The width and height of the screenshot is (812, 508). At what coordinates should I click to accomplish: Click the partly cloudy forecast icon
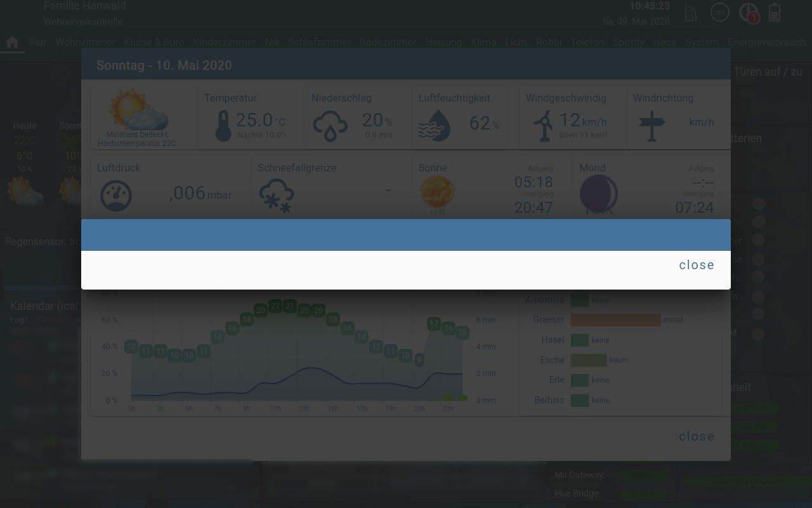(138, 109)
